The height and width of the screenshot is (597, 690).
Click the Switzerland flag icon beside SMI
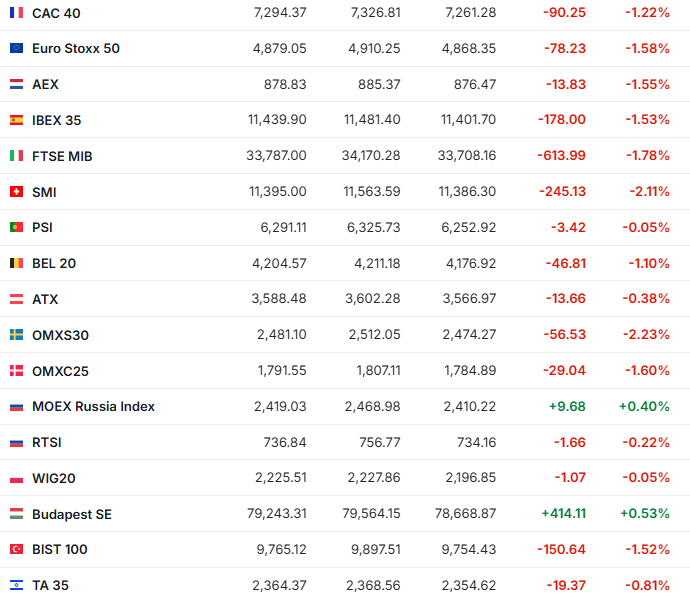click(16, 192)
